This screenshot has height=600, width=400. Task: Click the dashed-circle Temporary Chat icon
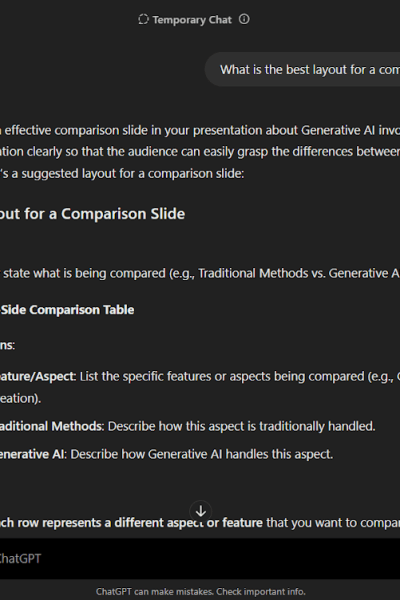[143, 20]
